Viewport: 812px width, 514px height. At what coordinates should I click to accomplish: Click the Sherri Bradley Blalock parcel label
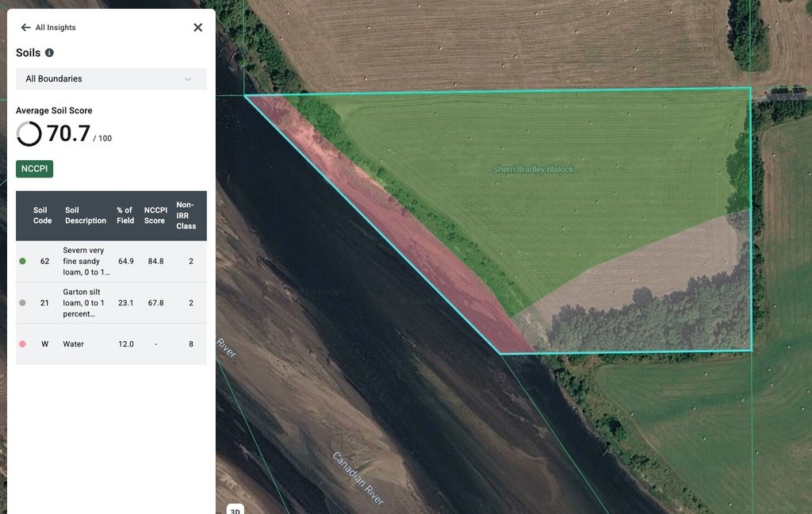coord(533,170)
